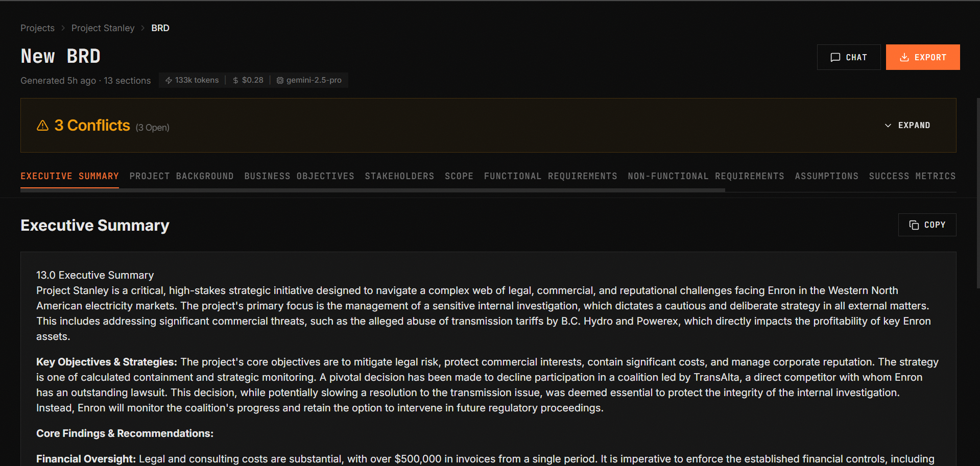Open Functional Requirements tab

click(x=550, y=176)
